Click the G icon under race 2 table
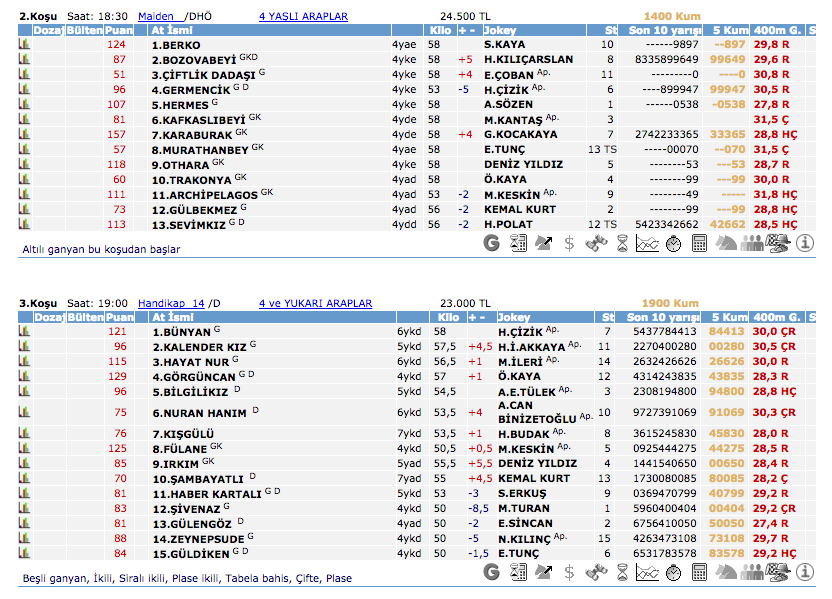This screenshot has height=599, width=832. (491, 243)
